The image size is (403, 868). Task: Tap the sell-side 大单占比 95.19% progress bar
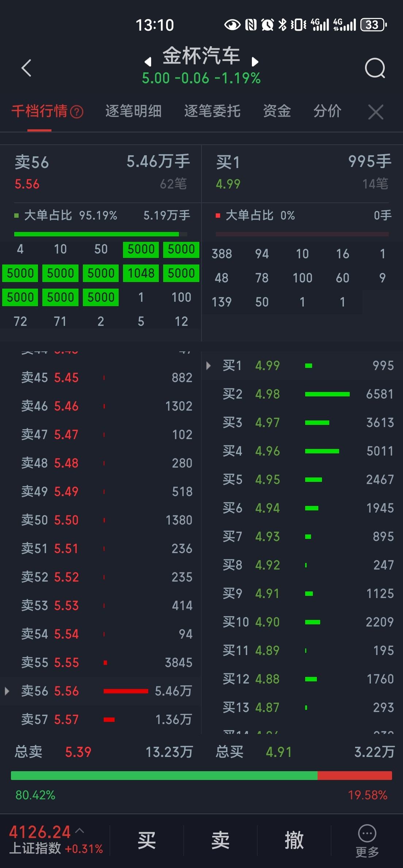pyautogui.click(x=101, y=234)
